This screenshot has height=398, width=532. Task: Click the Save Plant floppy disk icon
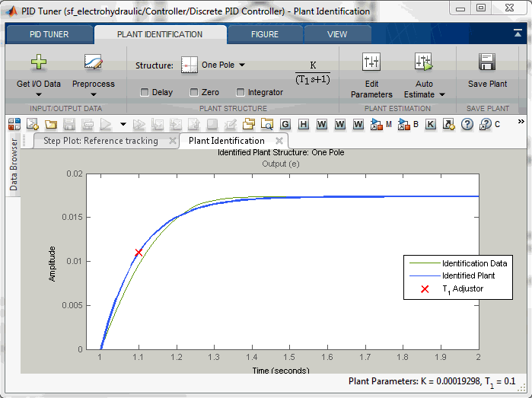tap(487, 62)
